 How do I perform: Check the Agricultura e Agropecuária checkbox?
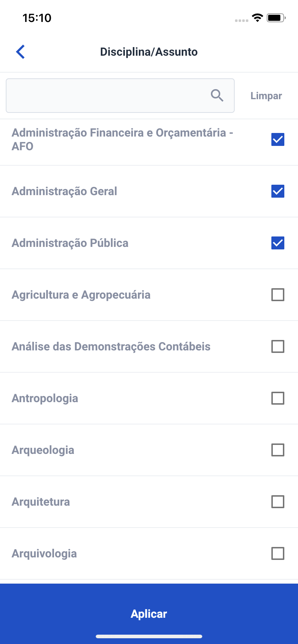277,295
